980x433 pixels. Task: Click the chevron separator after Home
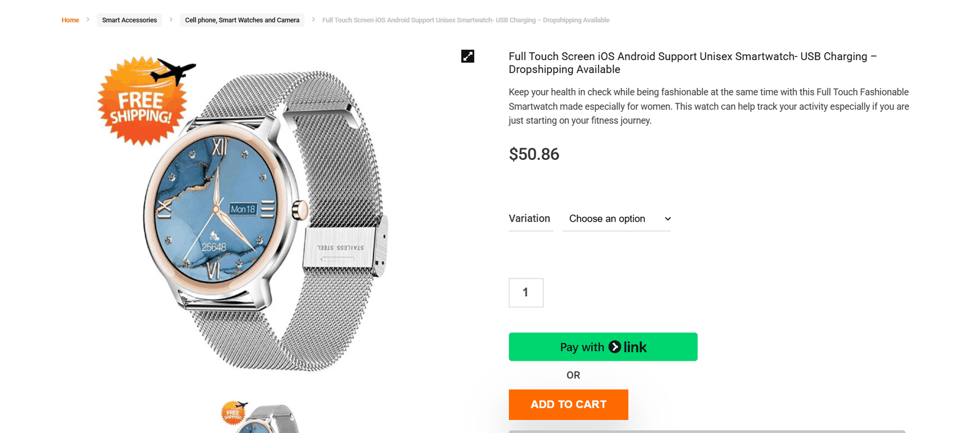tap(88, 20)
